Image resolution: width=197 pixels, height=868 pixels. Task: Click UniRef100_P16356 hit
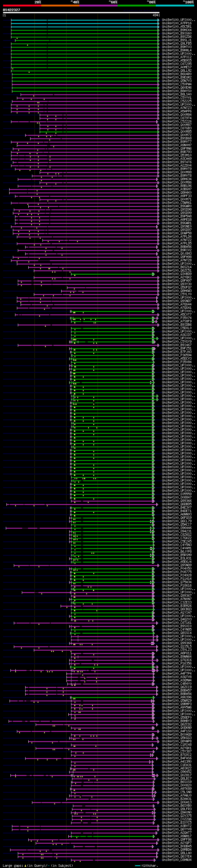[177, 663]
